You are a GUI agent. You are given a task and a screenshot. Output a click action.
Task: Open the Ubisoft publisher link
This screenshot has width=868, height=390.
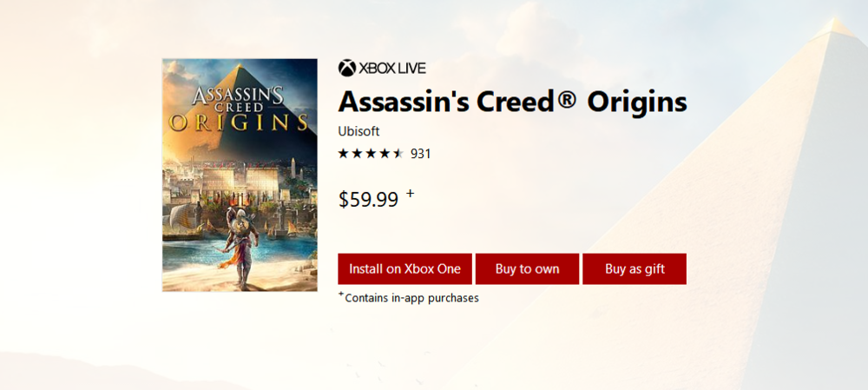(x=359, y=132)
